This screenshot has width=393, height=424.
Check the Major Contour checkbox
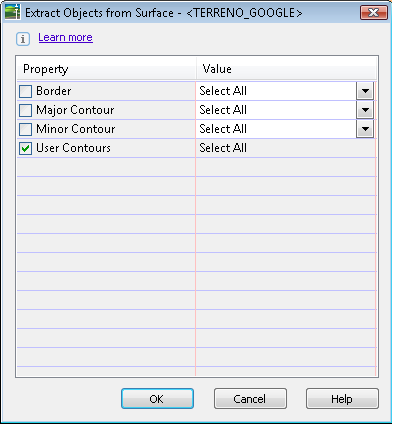coord(25,110)
